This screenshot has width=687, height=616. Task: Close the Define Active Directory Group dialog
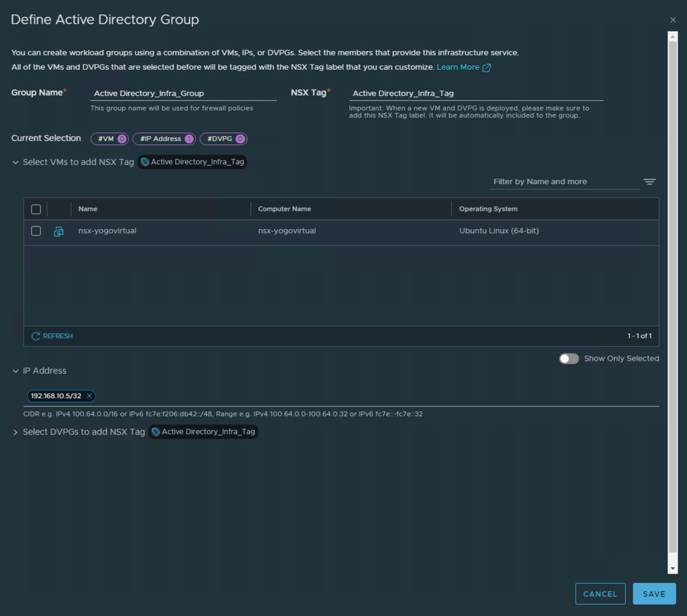click(673, 20)
